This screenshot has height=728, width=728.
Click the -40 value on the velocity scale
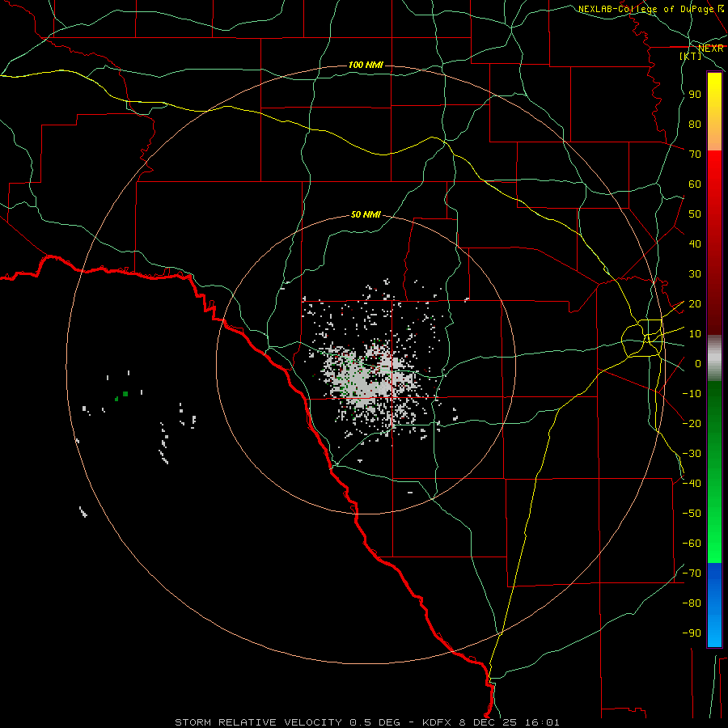tap(692, 484)
